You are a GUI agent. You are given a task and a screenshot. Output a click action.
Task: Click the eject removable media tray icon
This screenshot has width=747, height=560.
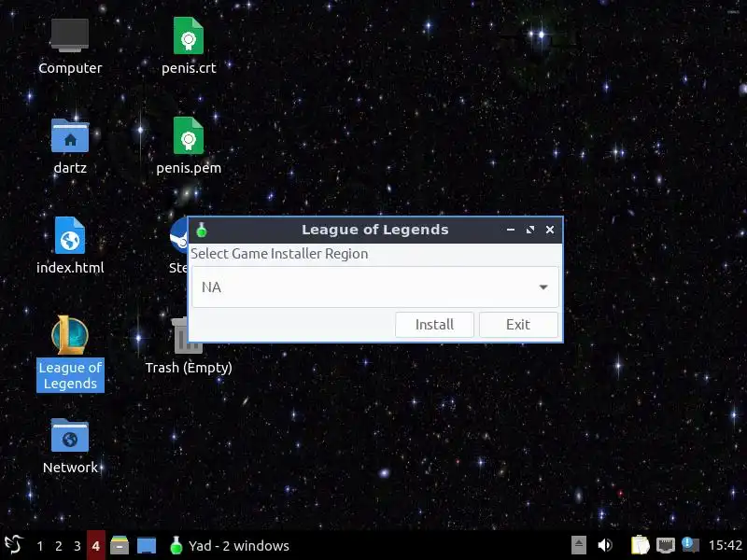[579, 545]
